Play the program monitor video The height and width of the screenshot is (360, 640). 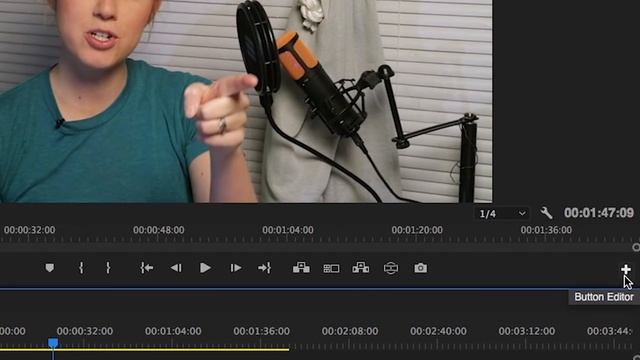click(205, 268)
